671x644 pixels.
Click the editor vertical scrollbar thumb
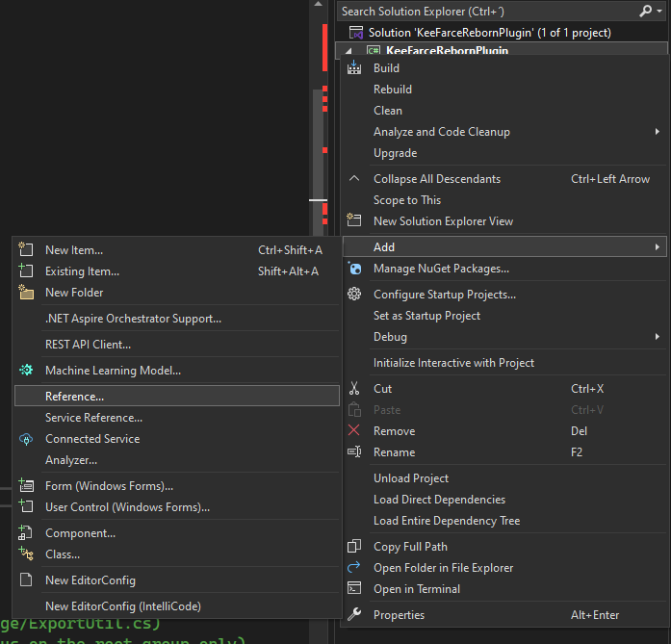[318, 163]
